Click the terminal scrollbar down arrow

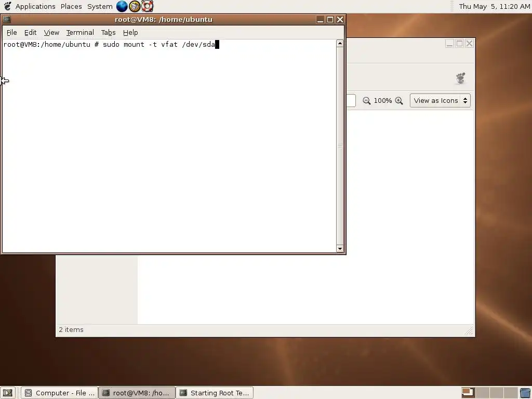pos(340,249)
